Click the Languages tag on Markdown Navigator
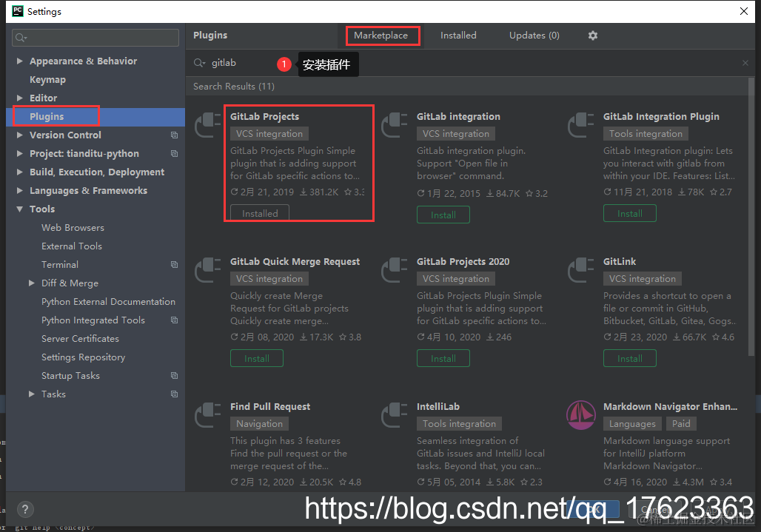This screenshot has width=761, height=532. point(632,423)
